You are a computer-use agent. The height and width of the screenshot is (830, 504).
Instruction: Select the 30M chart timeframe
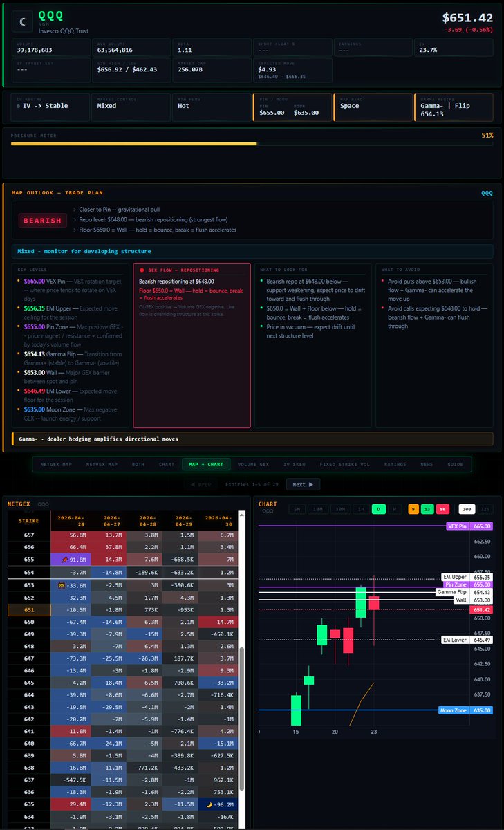341,509
